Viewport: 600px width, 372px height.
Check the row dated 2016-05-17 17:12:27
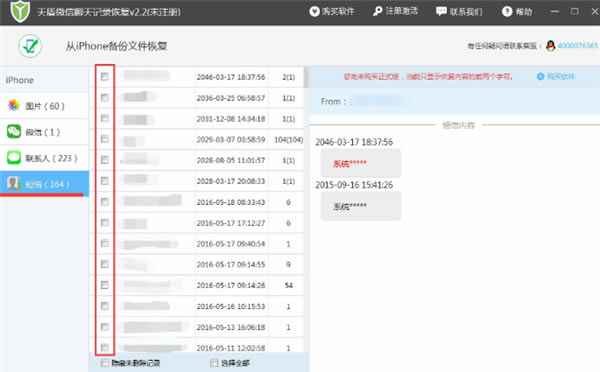[104, 222]
